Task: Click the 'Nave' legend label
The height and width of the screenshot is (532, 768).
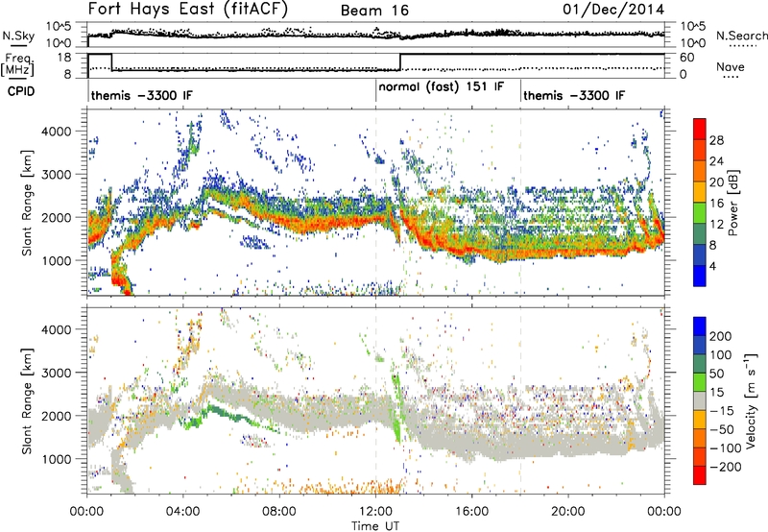Action: 730,66
